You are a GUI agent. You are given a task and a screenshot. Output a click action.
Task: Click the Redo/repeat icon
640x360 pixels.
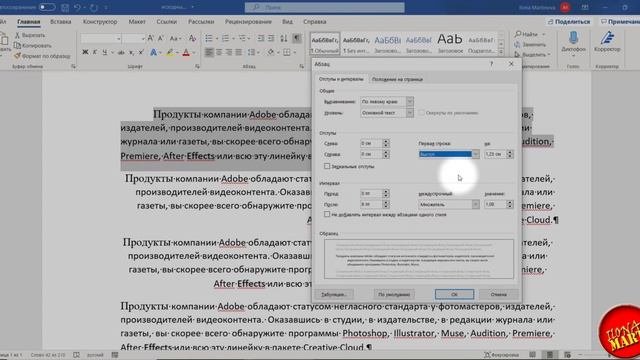pos(94,7)
